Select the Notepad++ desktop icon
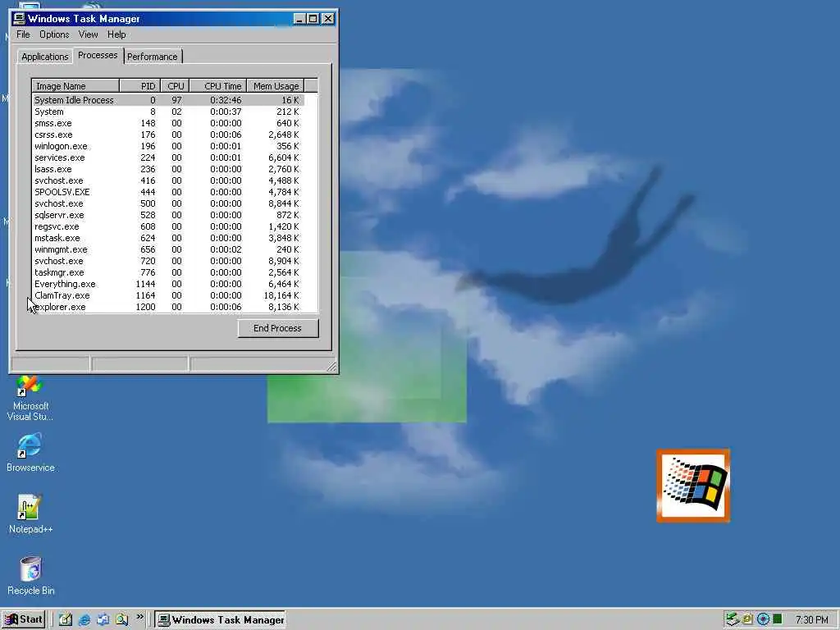This screenshot has height=630, width=840. [x=30, y=514]
